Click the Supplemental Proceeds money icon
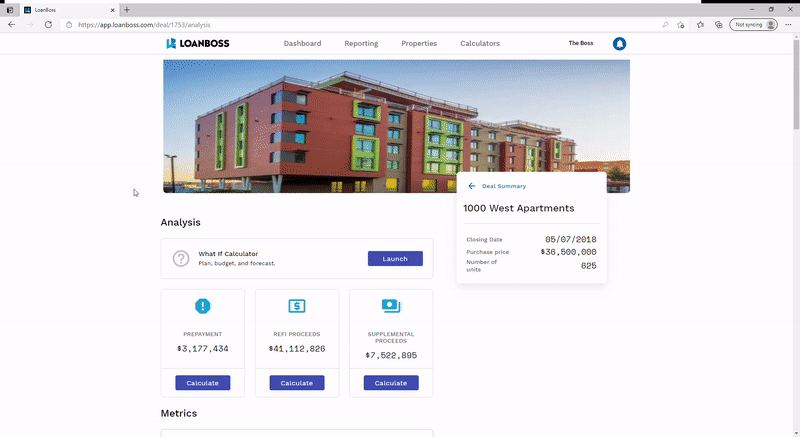The width and height of the screenshot is (800, 437). [391, 306]
